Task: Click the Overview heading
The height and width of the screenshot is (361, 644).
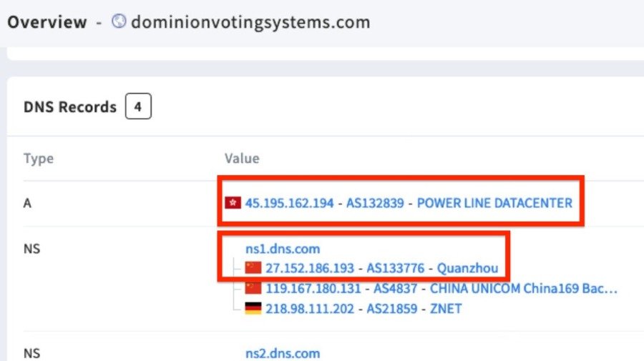Action: (x=47, y=22)
